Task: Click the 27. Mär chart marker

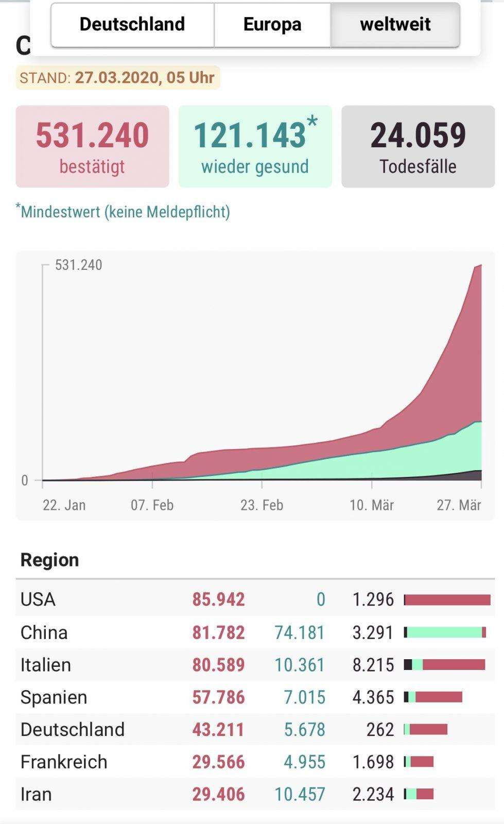Action: (x=459, y=505)
